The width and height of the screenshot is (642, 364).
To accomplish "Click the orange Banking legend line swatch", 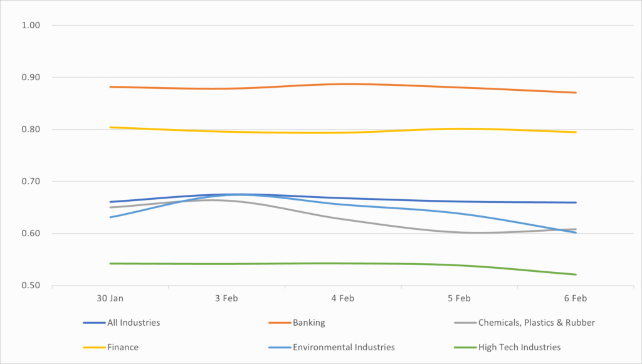I will [279, 323].
